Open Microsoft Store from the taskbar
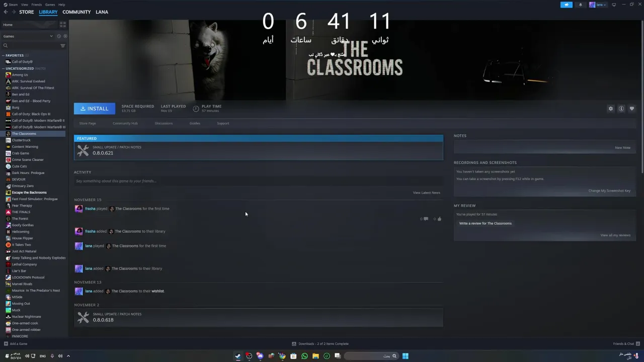Screen dimensions: 644x362 293,356
